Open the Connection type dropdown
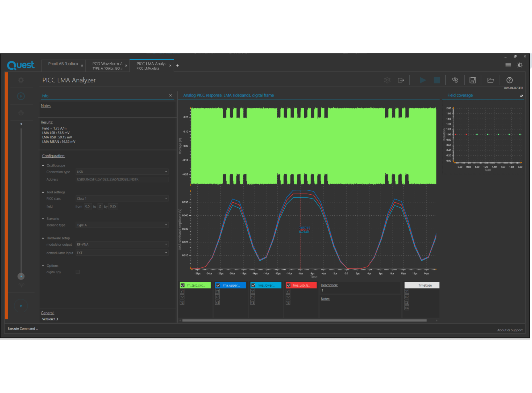This screenshot has width=532, height=393. pos(122,172)
